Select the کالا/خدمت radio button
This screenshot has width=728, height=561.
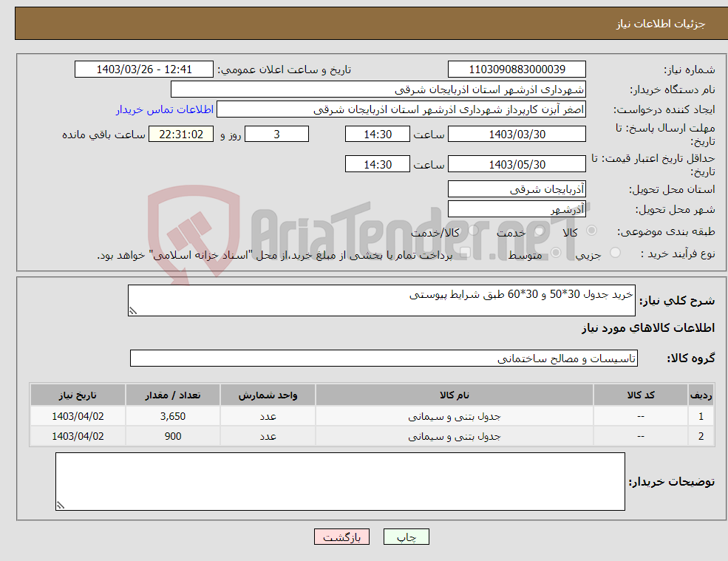pos(473,231)
